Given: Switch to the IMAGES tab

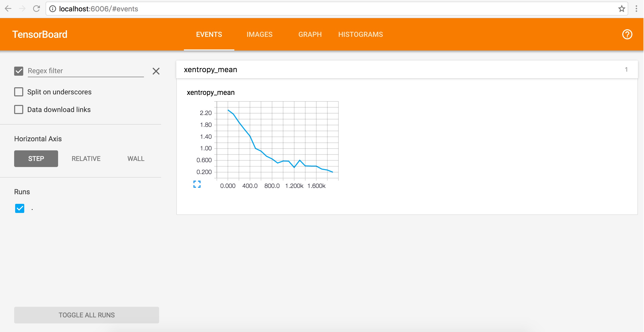Looking at the screenshot, I should tap(259, 34).
